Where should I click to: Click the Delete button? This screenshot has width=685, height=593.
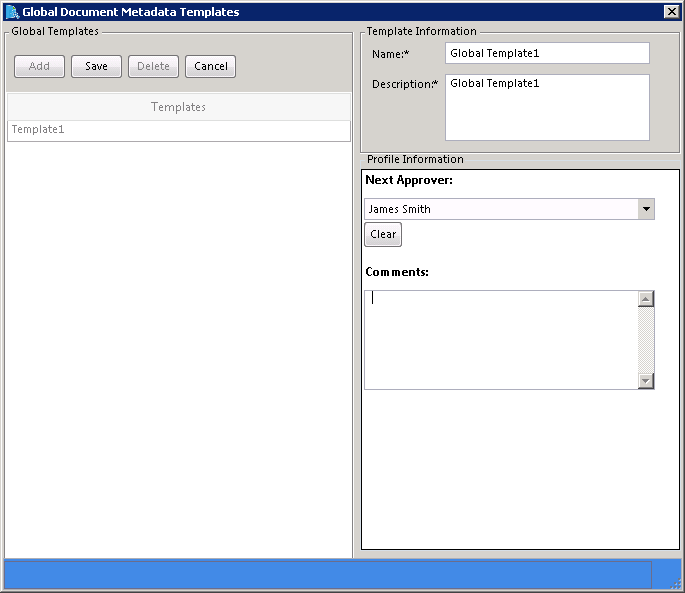pyautogui.click(x=153, y=66)
